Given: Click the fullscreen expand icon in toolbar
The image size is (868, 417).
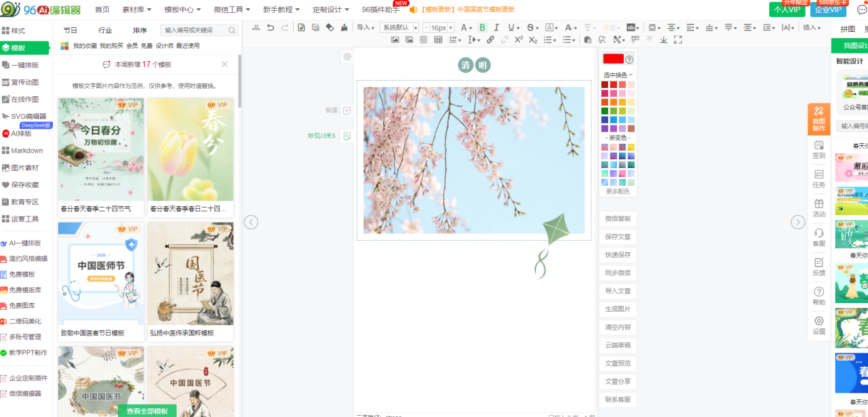Looking at the screenshot, I should (677, 40).
